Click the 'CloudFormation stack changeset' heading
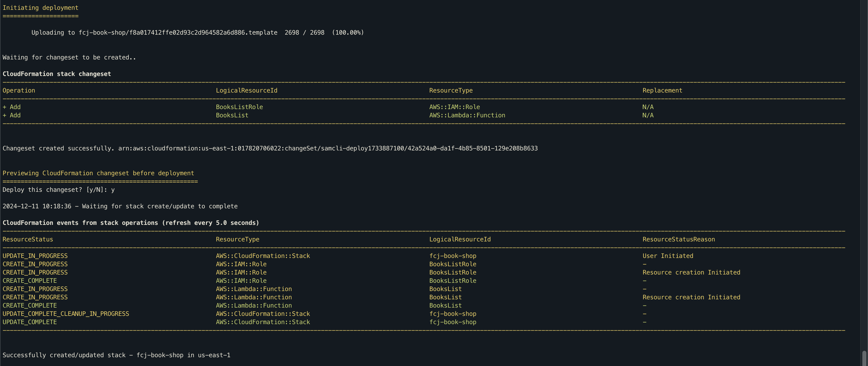868x366 pixels. [57, 74]
